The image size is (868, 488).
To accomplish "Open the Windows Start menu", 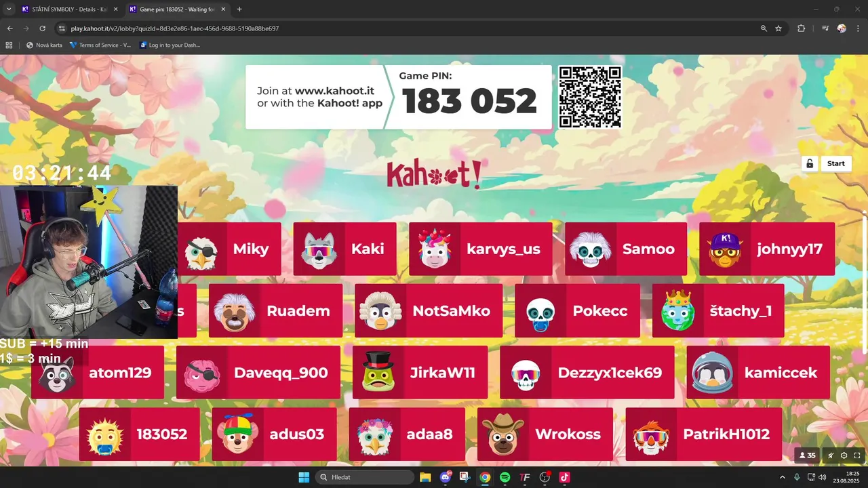I will click(x=303, y=477).
